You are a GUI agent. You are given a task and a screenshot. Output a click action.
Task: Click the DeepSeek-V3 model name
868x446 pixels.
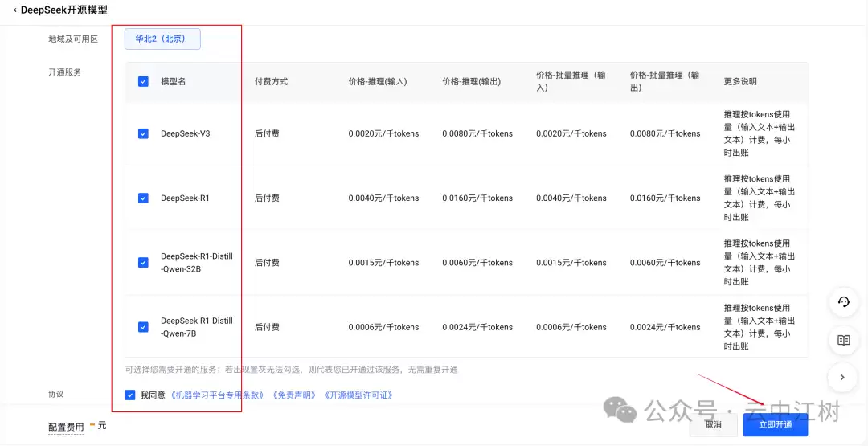(186, 133)
